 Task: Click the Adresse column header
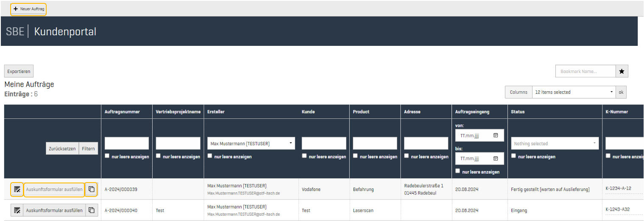[412, 112]
